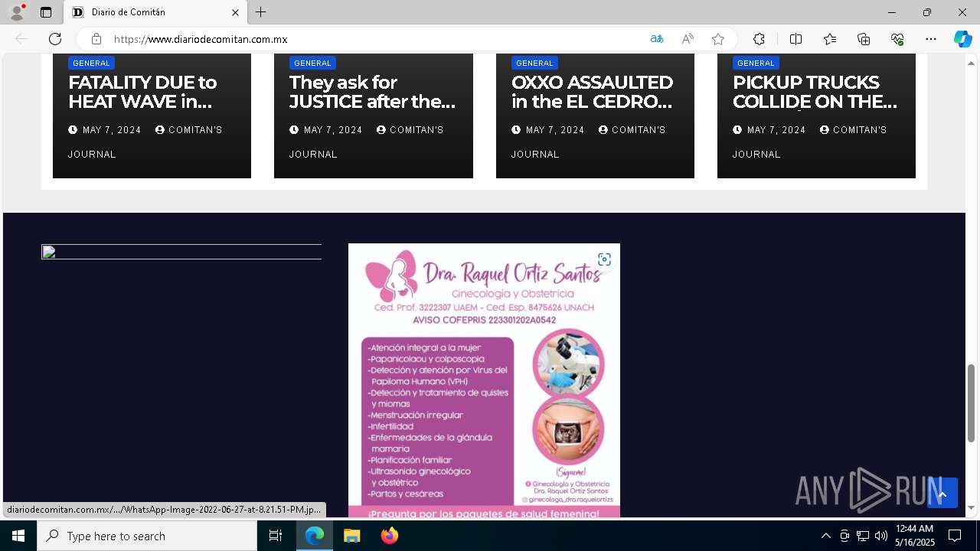The image size is (980, 551).
Task: Start Read Aloud from address bar
Action: click(x=688, y=39)
